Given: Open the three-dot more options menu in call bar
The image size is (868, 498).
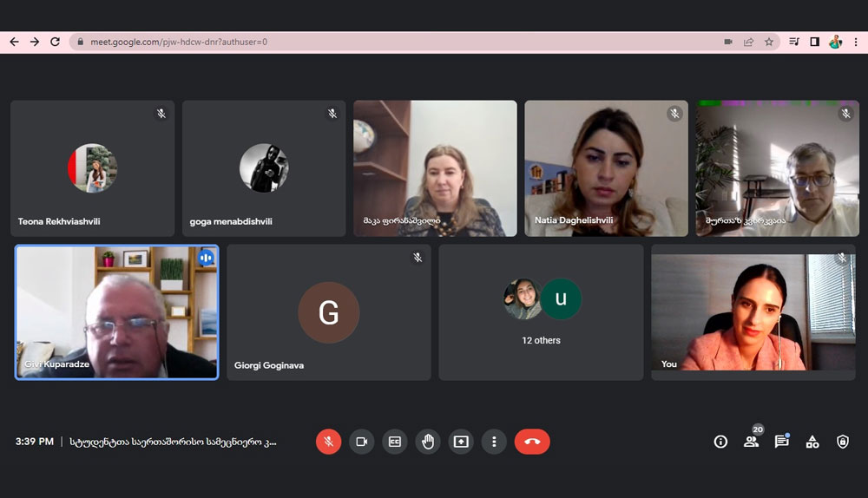Looking at the screenshot, I should coord(494,442).
